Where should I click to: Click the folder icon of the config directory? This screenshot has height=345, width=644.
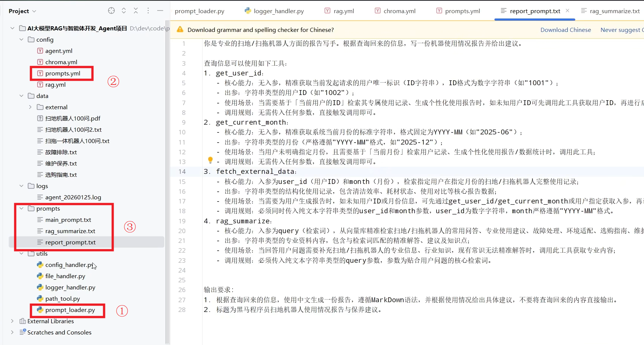coord(31,39)
